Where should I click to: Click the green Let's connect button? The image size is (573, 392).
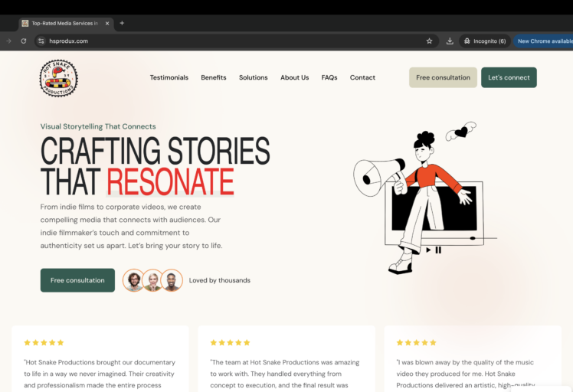(x=509, y=77)
